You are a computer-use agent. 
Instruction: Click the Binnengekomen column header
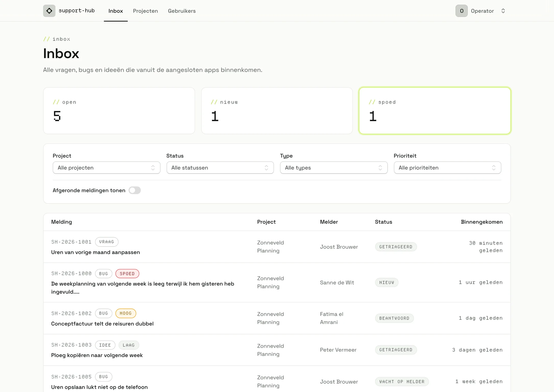tap(482, 222)
